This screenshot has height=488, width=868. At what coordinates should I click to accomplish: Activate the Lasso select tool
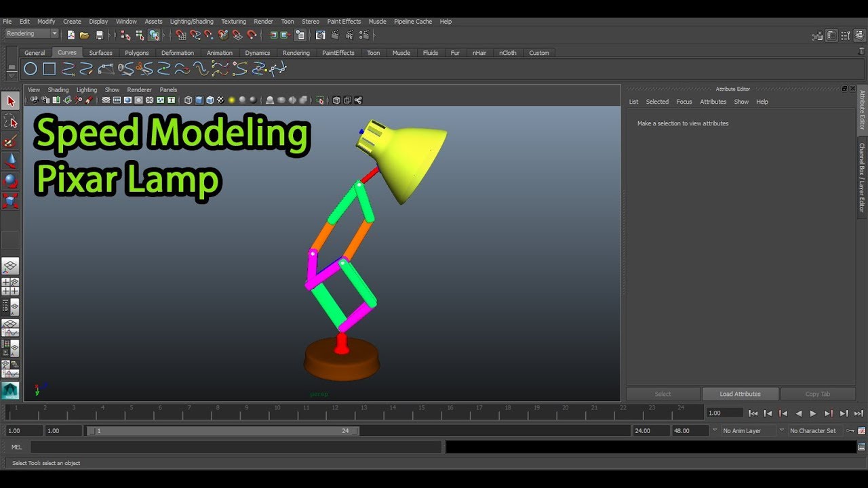[10, 121]
